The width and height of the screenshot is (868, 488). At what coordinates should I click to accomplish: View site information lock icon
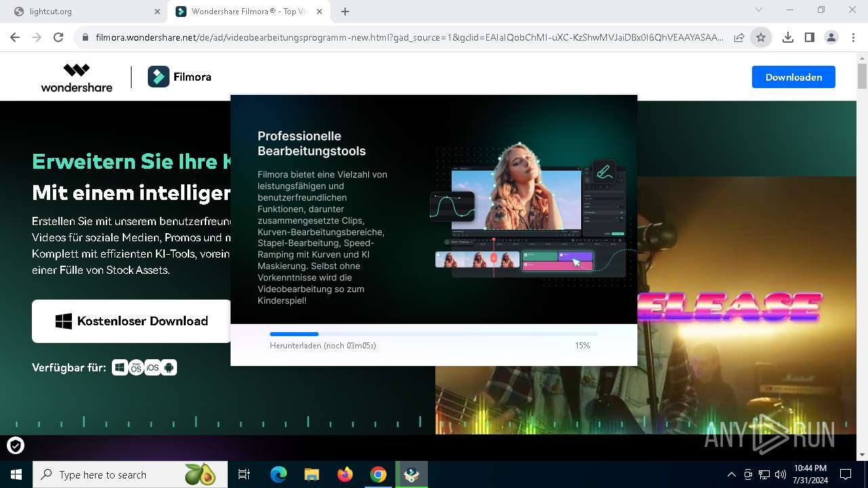(x=85, y=38)
